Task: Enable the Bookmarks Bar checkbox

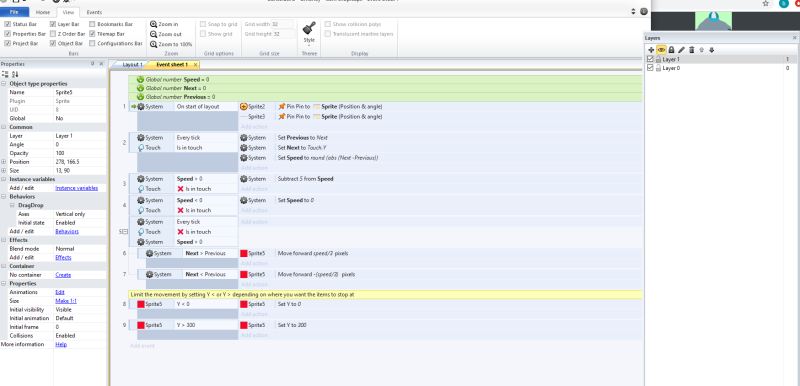Action: [92, 24]
